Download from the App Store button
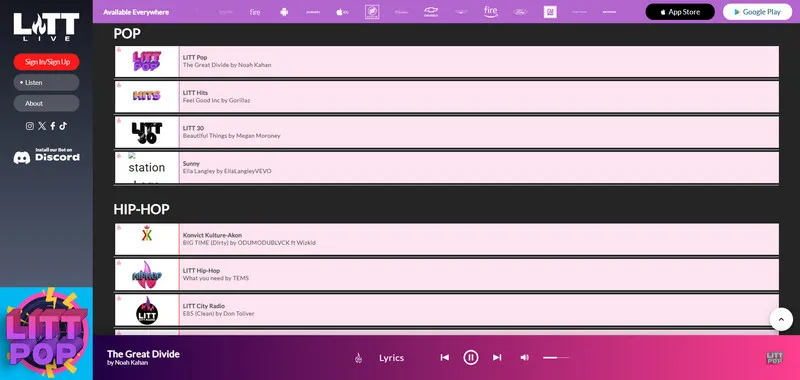 point(680,12)
